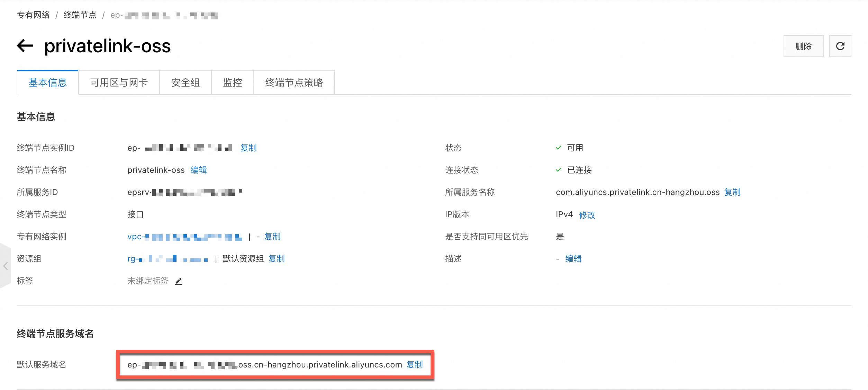Copy the VPC instance ID
The height and width of the screenshot is (390, 868).
click(272, 237)
